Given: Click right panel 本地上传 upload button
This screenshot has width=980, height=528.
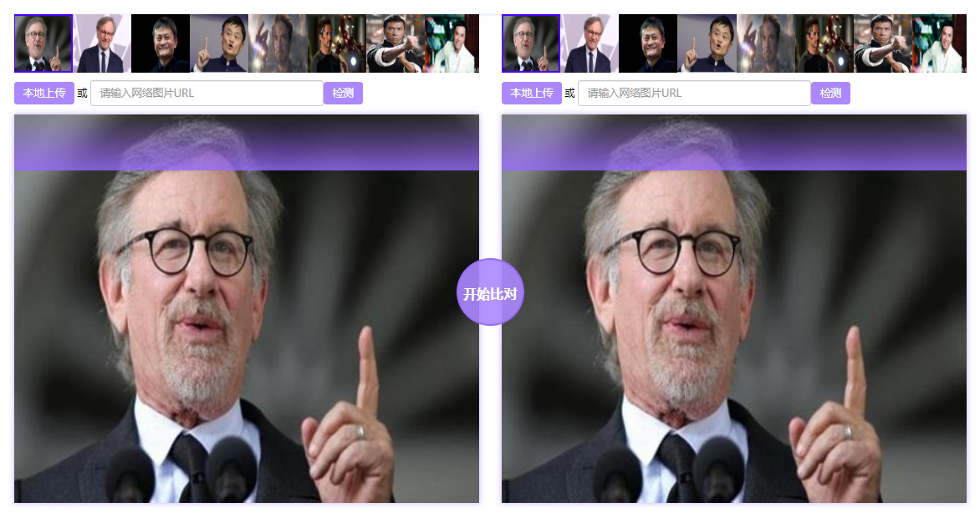Looking at the screenshot, I should tap(532, 93).
